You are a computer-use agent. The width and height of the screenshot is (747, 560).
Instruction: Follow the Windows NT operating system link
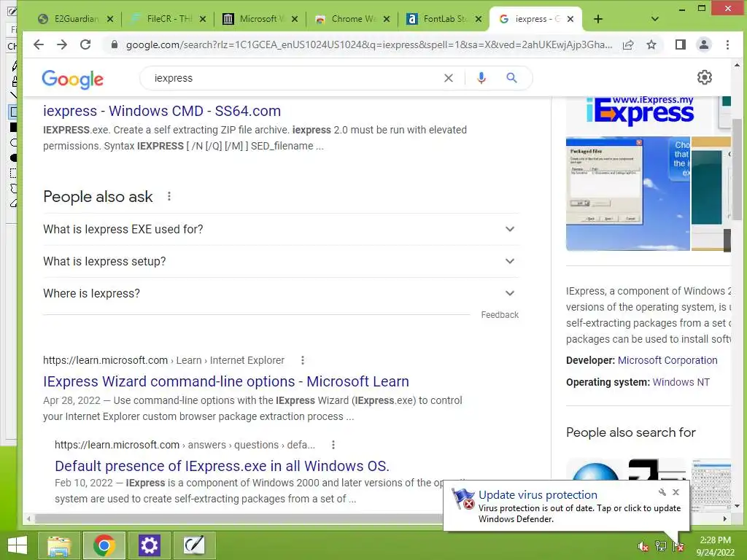(x=681, y=382)
